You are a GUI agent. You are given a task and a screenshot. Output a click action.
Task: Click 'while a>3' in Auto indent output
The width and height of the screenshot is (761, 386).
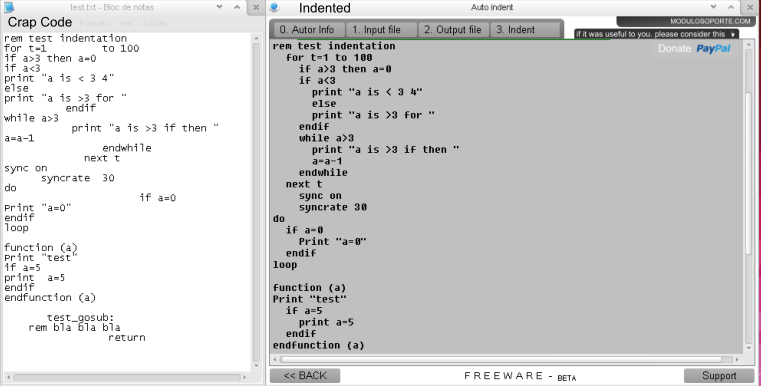(x=326, y=138)
